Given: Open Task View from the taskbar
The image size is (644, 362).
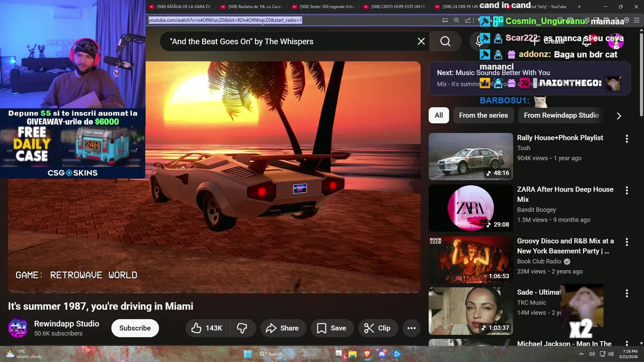Looking at the screenshot, I should (x=339, y=354).
